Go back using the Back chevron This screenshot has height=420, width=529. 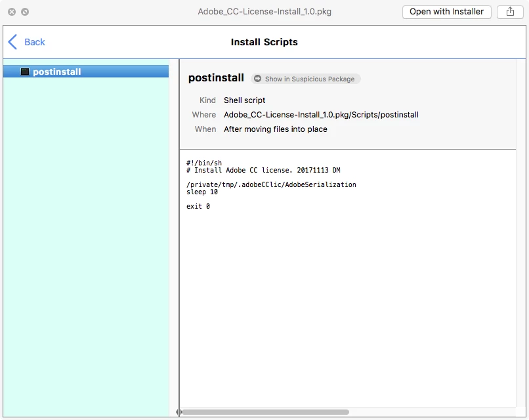(12, 42)
